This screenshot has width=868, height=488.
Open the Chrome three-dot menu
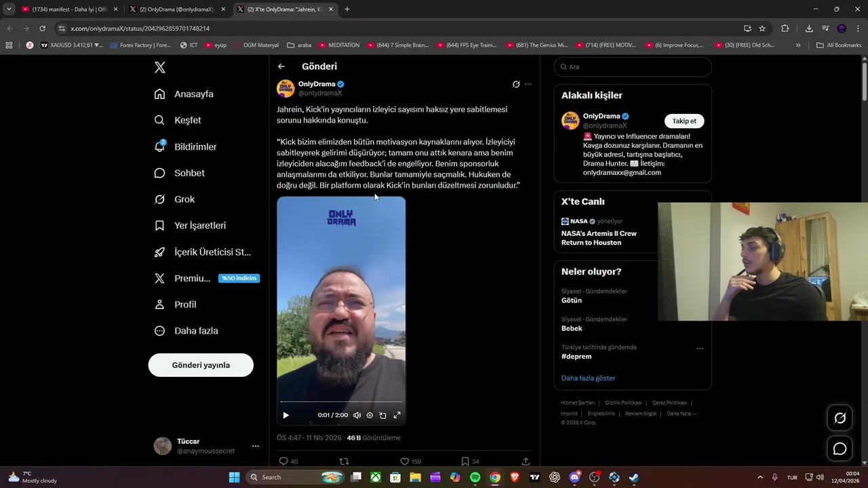(858, 28)
